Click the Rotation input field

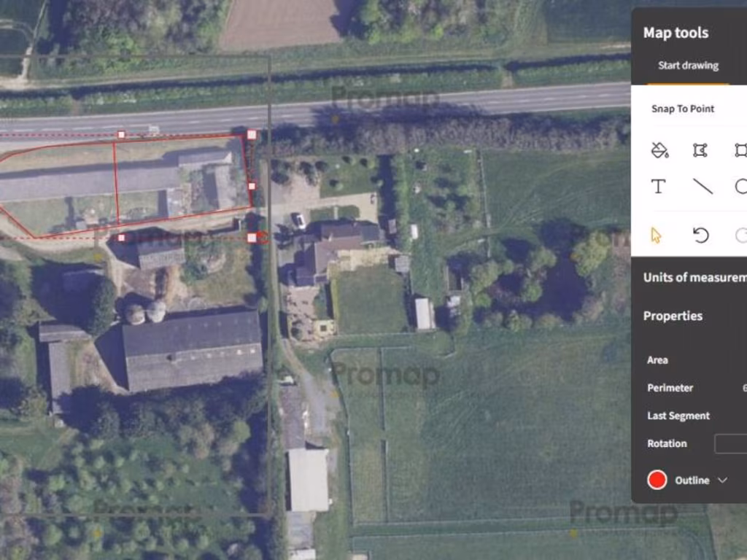pos(731,443)
